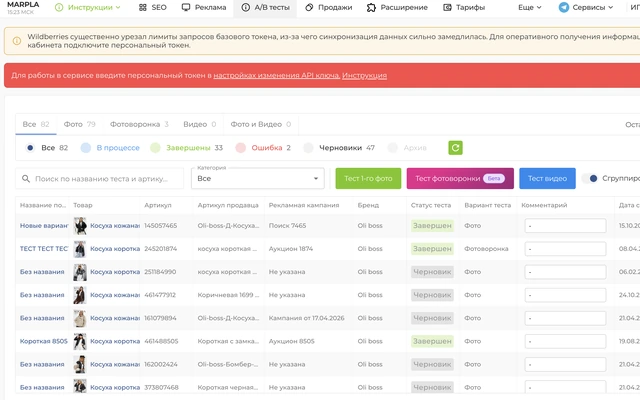Click product thumbnail for article 461488505
The width and height of the screenshot is (640, 400).
coord(80,341)
